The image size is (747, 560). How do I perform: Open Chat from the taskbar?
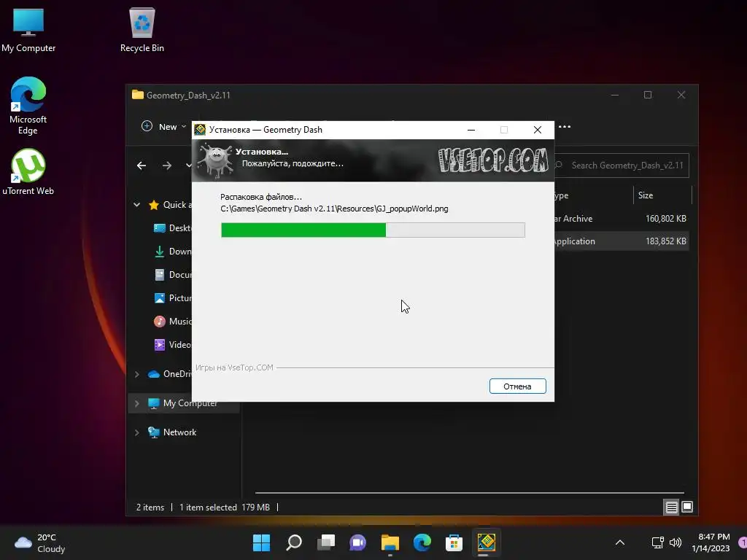point(357,542)
